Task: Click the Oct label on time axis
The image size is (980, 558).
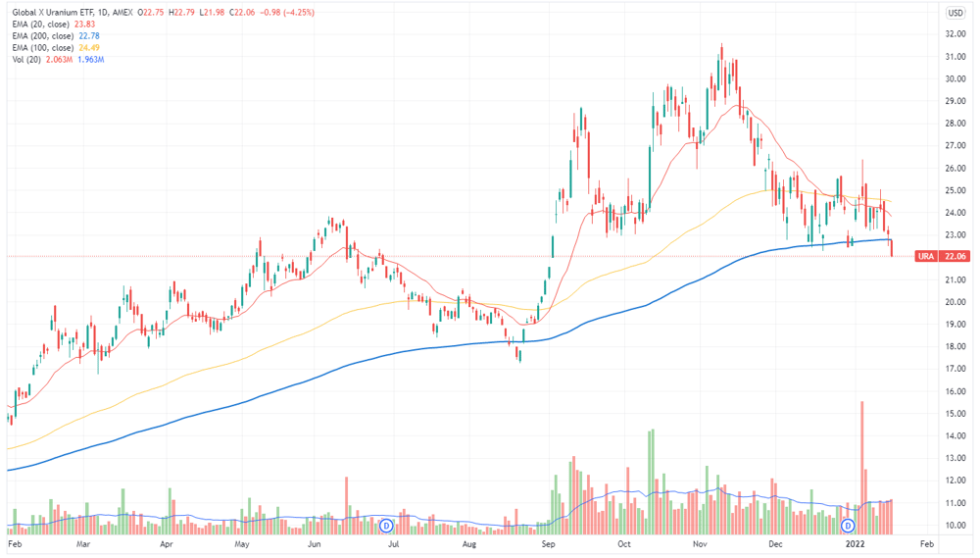Action: (623, 544)
